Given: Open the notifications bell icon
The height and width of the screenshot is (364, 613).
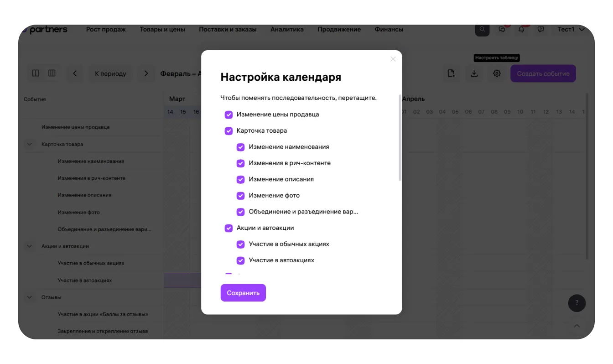Looking at the screenshot, I should [521, 30].
